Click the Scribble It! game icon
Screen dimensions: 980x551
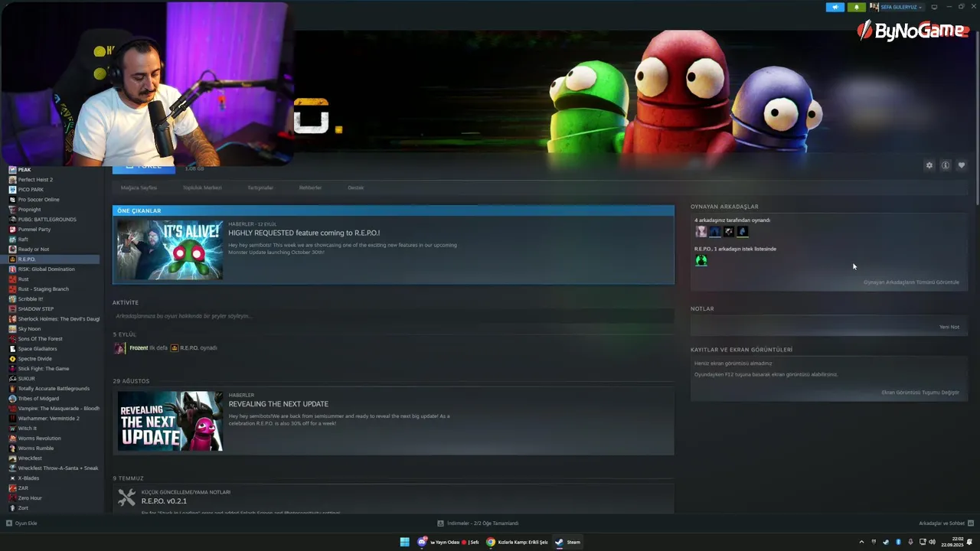tap(12, 299)
